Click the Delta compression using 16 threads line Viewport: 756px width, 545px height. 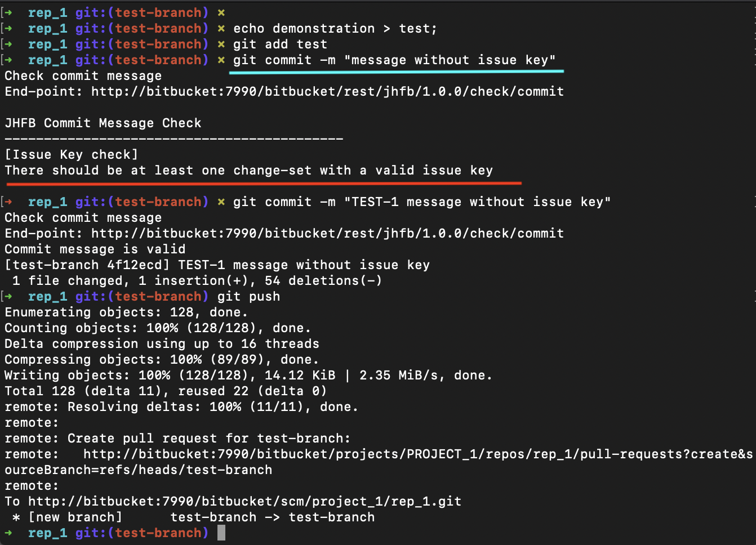pos(162,343)
